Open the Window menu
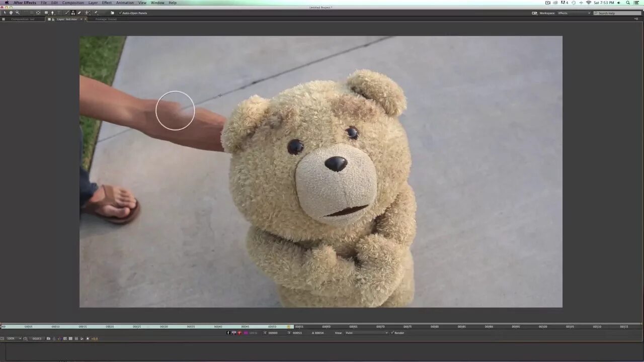Image resolution: width=644 pixels, height=362 pixels. point(157,3)
